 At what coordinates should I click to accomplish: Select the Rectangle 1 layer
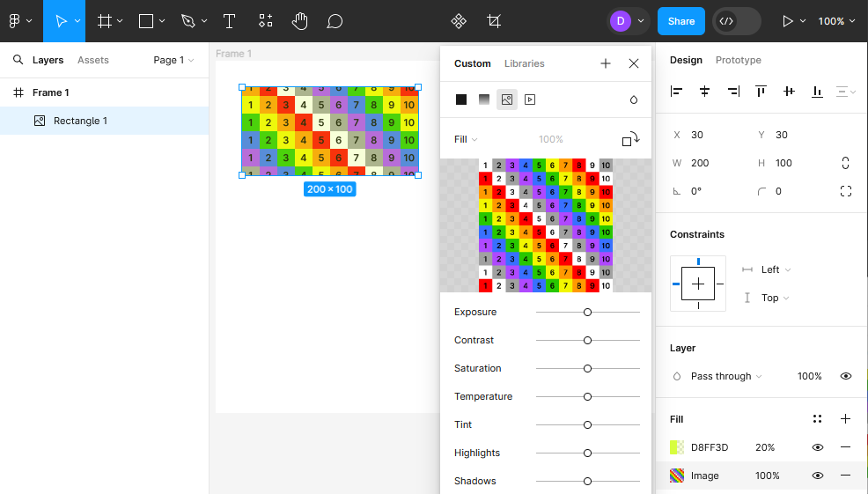(80, 121)
